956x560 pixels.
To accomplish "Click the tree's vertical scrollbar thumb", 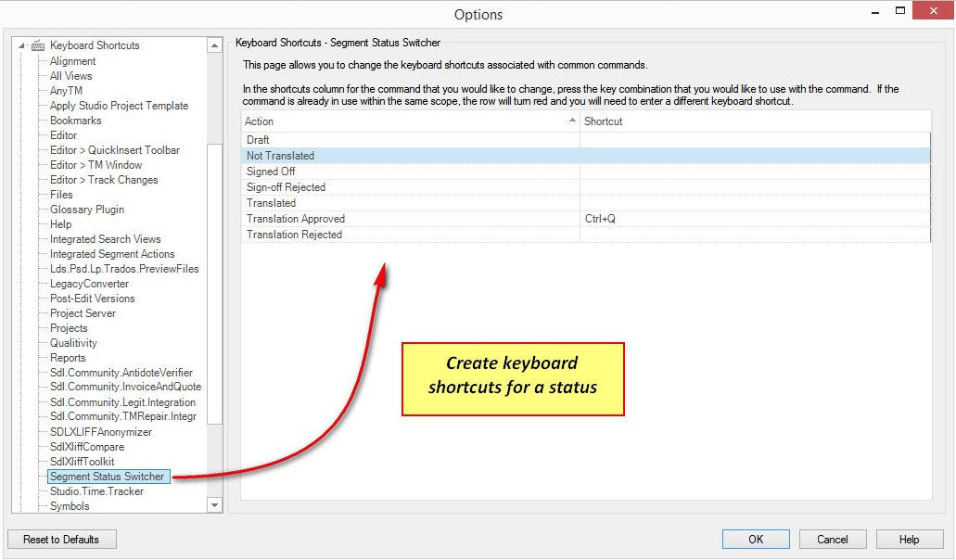I will click(x=214, y=284).
